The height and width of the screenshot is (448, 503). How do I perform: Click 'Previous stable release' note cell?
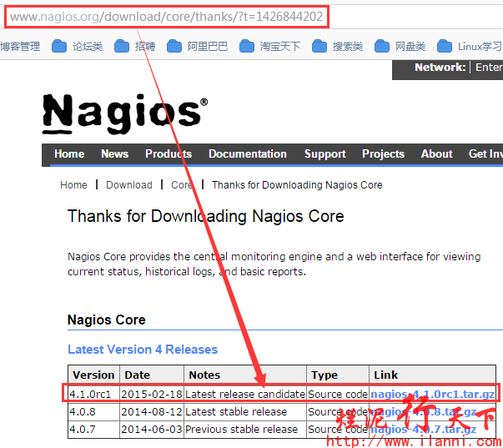tap(245, 430)
